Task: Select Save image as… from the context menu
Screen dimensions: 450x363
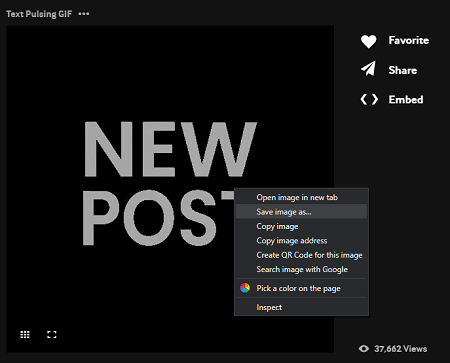Action: click(302, 212)
